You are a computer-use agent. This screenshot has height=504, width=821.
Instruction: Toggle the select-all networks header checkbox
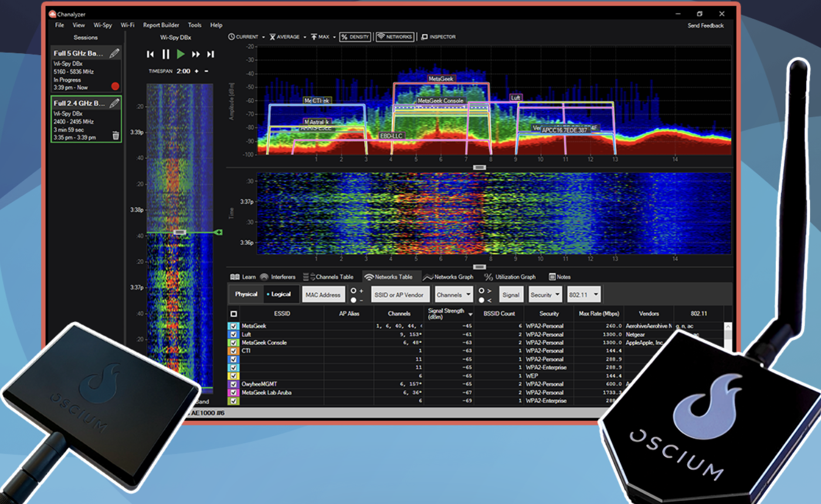click(233, 314)
